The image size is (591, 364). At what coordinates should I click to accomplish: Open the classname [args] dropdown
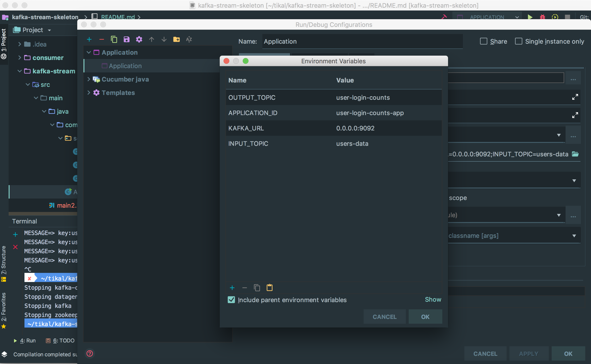pos(574,236)
